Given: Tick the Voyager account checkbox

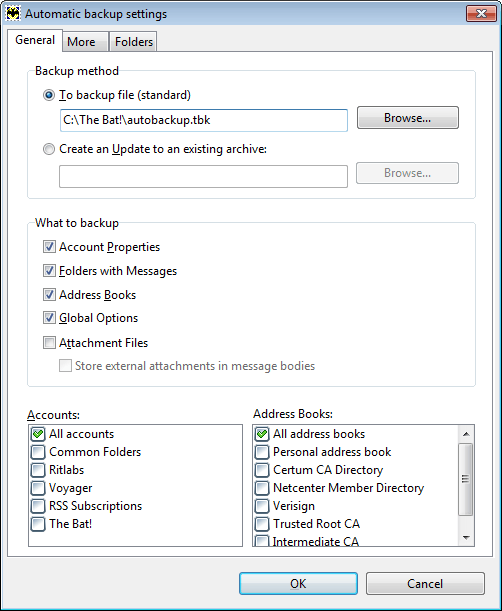Looking at the screenshot, I should coord(38,488).
